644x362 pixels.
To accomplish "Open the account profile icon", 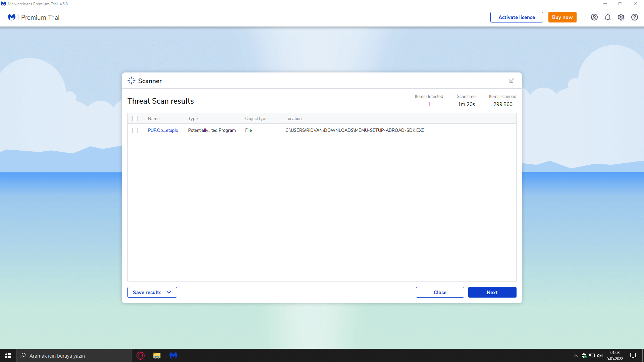I will pyautogui.click(x=594, y=17).
